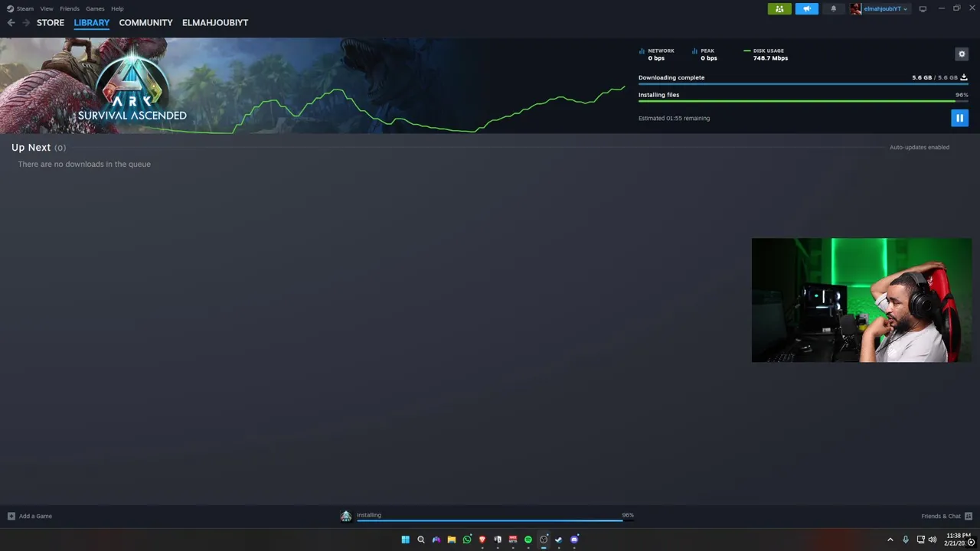The image size is (980, 551).
Task: Open the taskbar clock and date
Action: [958, 540]
